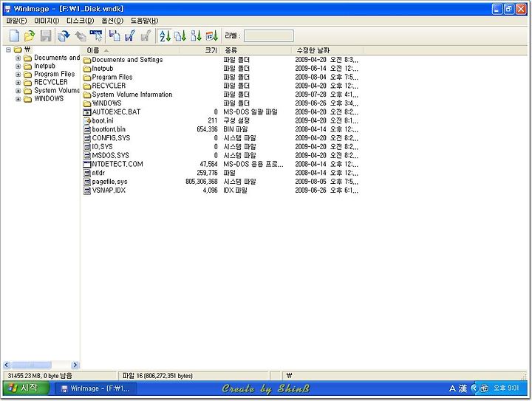Click tree pane scrollbar right arrow
Screen dimensions: 532x401
[75, 365]
